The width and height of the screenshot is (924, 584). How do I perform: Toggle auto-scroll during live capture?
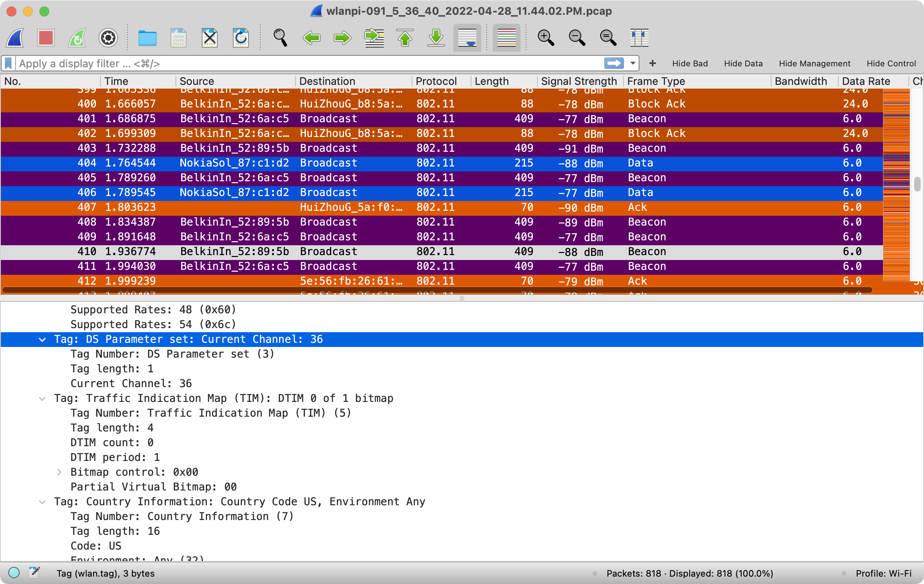tap(467, 38)
